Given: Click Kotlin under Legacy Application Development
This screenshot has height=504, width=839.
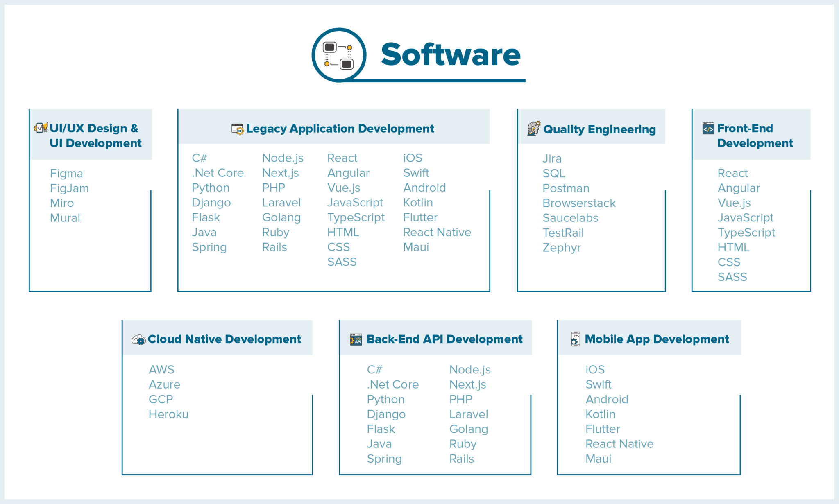Looking at the screenshot, I should pyautogui.click(x=418, y=203).
